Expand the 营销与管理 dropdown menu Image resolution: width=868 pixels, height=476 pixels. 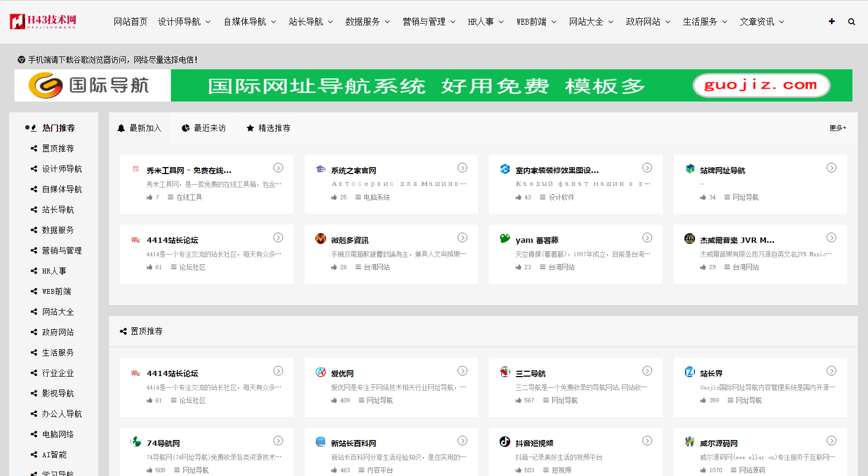pos(429,22)
